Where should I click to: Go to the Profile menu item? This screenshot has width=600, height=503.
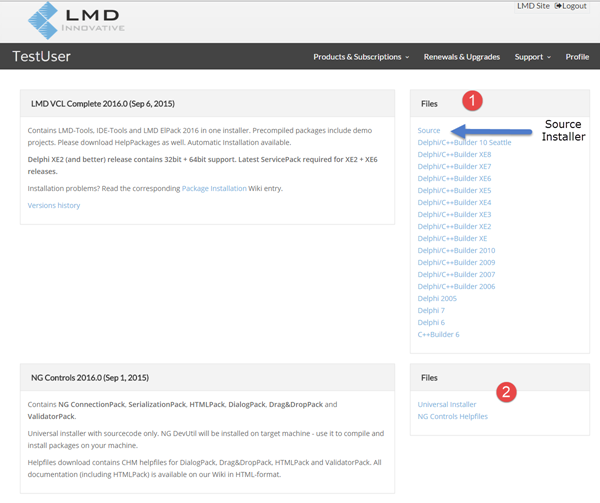tap(577, 57)
